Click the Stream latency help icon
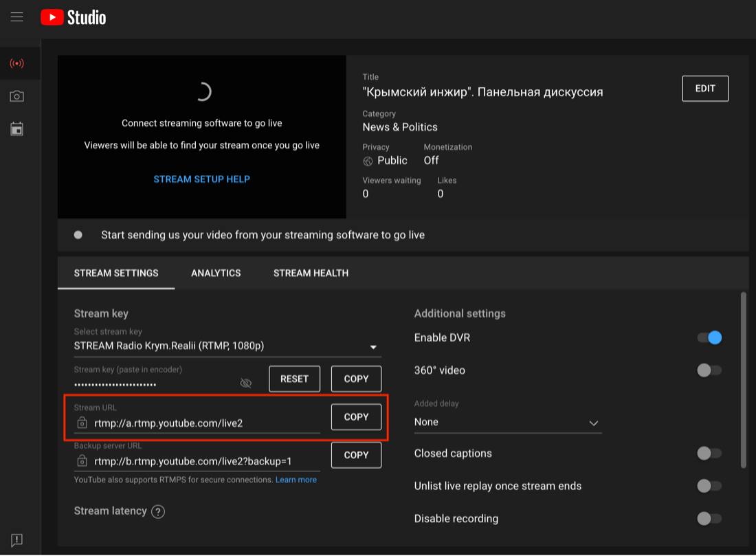Image resolution: width=756 pixels, height=558 pixels. pos(158,511)
